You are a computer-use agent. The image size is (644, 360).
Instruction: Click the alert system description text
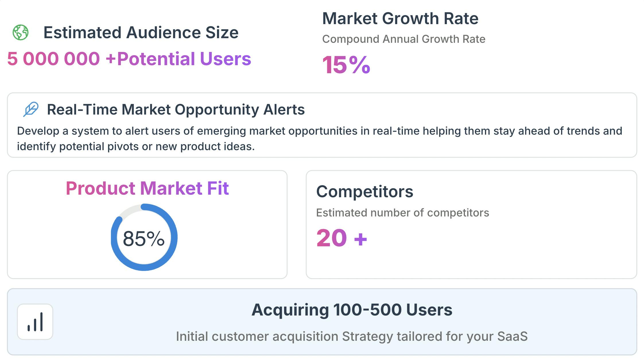[x=319, y=139]
